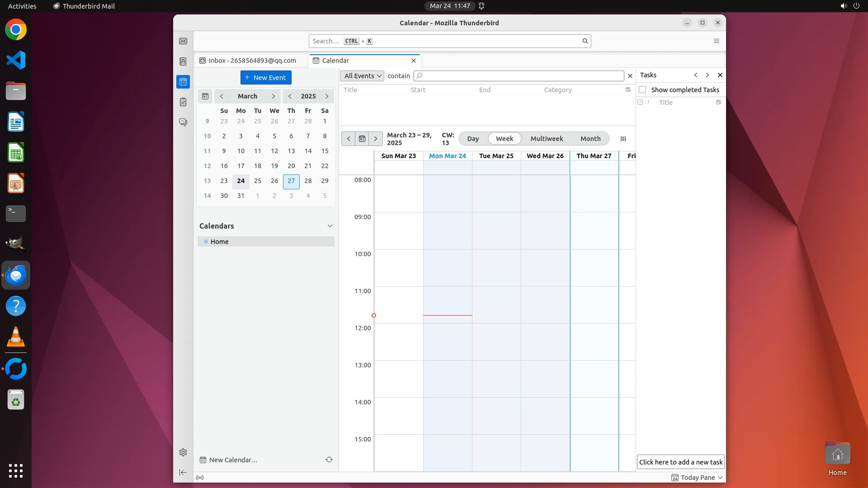Collapse the spaces toolbar arrow icon
Viewport: 868px width, 488px height.
click(x=183, y=472)
